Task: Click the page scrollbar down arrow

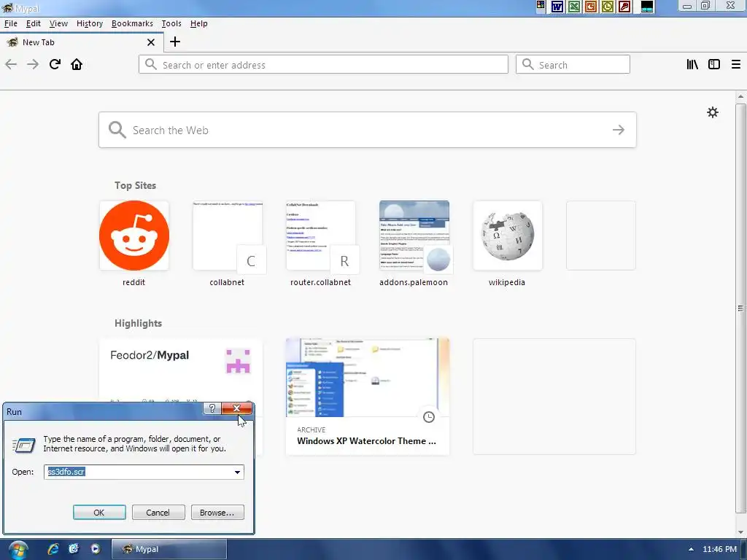Action: point(740,532)
